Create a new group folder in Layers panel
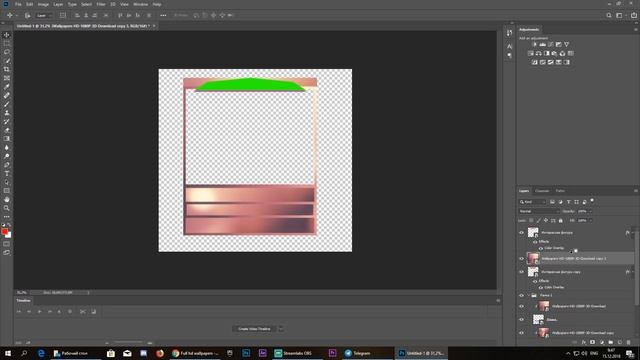Viewport: 640px width, 360px height. coord(611,342)
